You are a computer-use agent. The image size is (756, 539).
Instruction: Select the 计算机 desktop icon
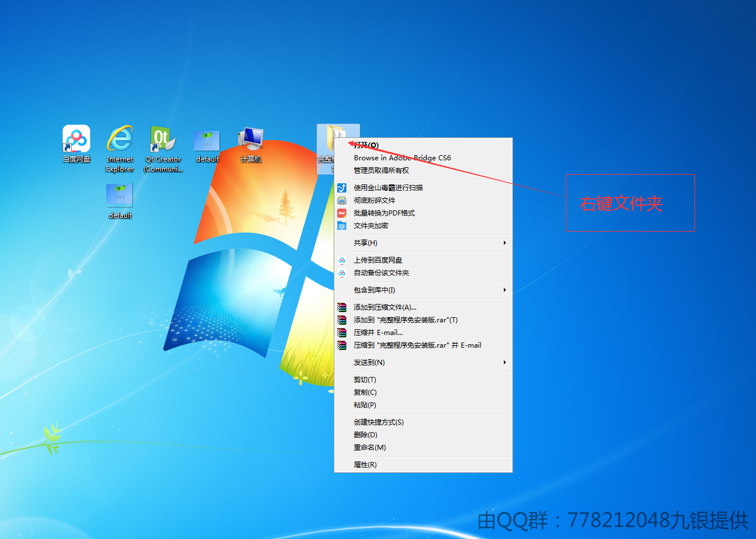click(x=251, y=138)
